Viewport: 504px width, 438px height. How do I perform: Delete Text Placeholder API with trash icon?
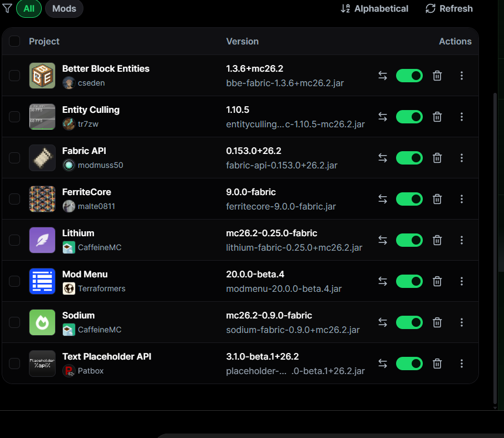437,364
